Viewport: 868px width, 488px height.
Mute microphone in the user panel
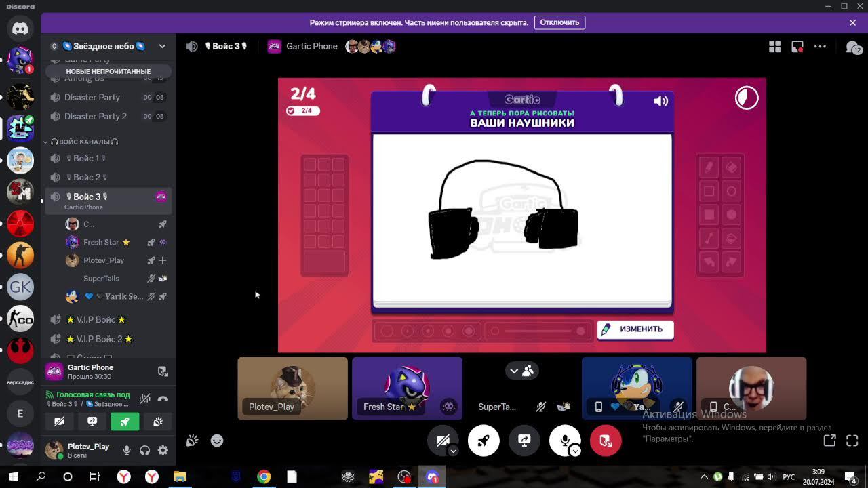(126, 450)
